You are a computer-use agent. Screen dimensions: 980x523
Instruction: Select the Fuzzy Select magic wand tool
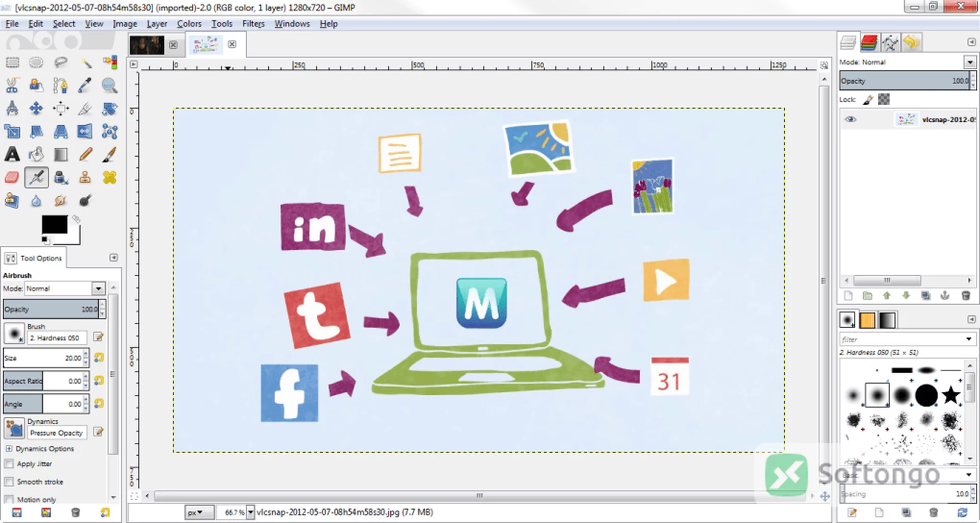point(85,63)
